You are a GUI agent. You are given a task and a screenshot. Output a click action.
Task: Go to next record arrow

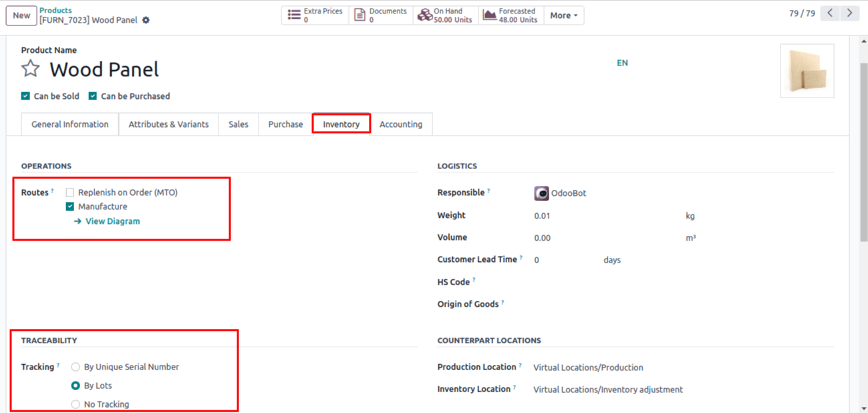(x=849, y=13)
